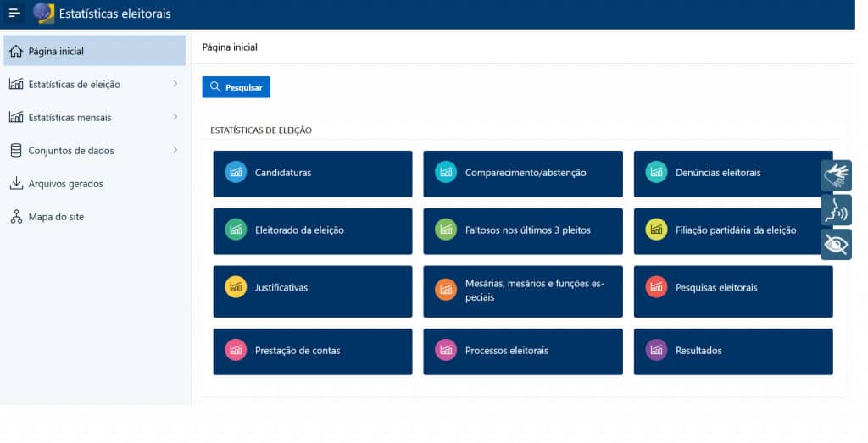Viewport: 868px width, 443px height.
Task: Click the chart icon beside Estatísticas mensais
Action: (x=16, y=117)
